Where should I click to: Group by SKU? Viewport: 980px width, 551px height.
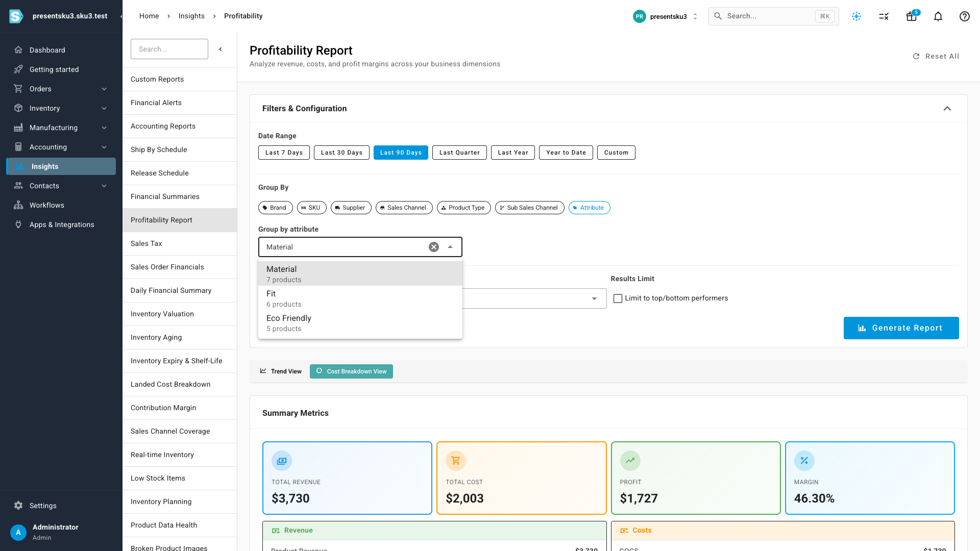(x=312, y=208)
